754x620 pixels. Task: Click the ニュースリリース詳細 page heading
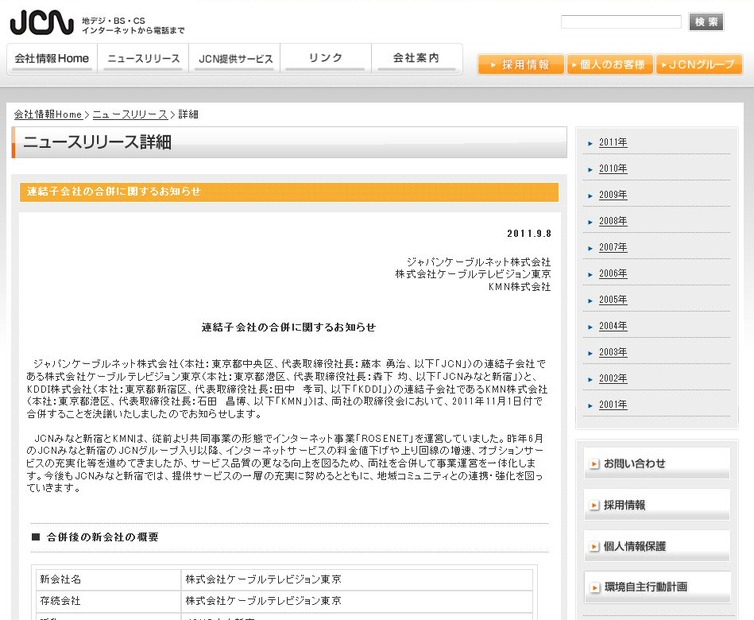[x=98, y=142]
